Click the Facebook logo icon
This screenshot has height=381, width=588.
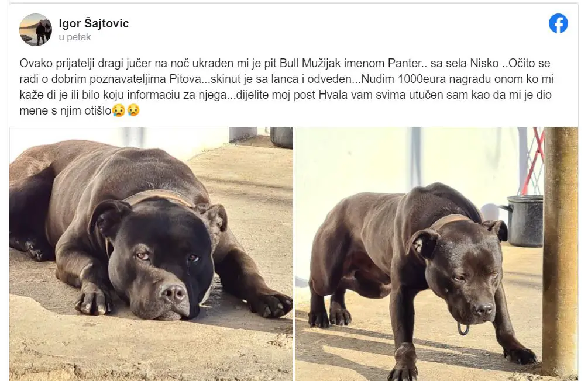pos(558,23)
